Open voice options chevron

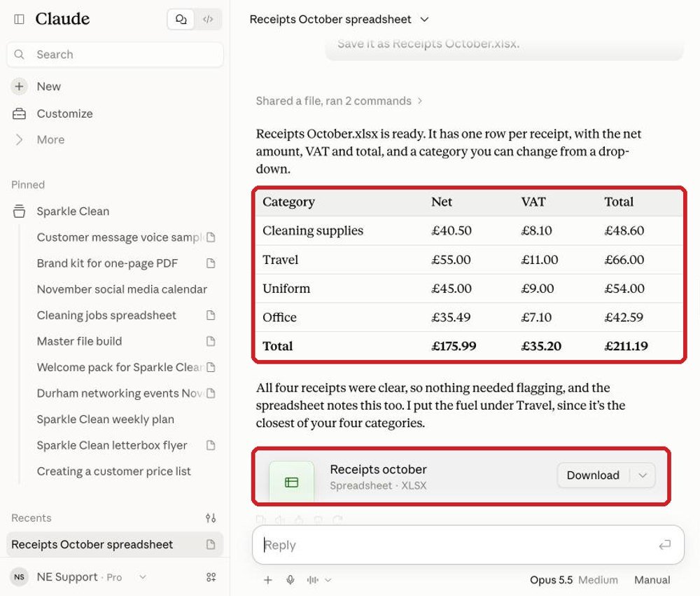coord(328,580)
